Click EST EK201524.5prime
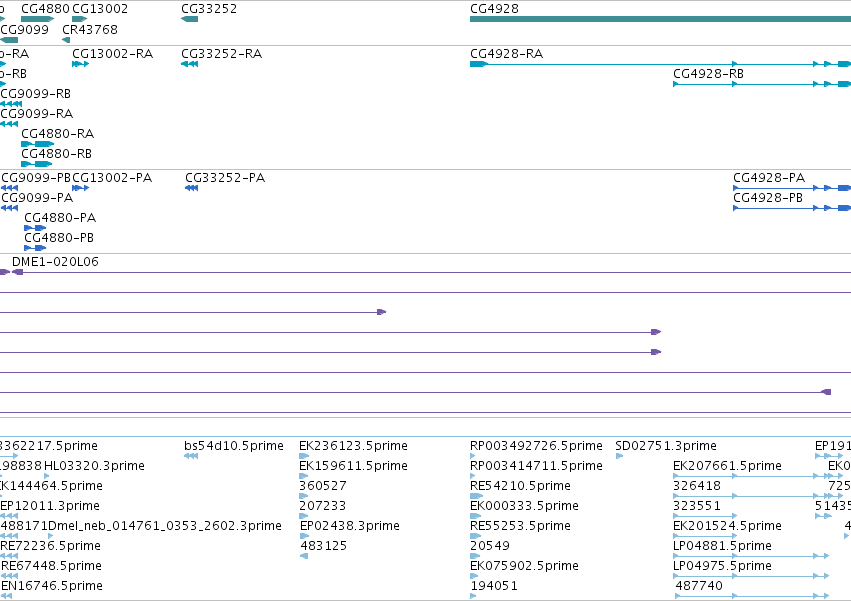Image resolution: width=851 pixels, height=601 pixels. tap(727, 526)
